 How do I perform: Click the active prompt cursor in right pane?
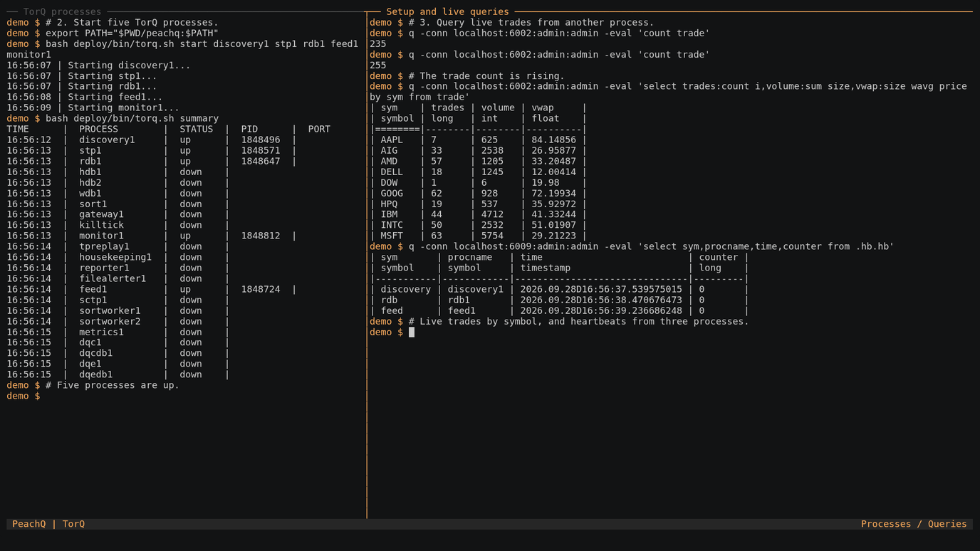click(412, 332)
